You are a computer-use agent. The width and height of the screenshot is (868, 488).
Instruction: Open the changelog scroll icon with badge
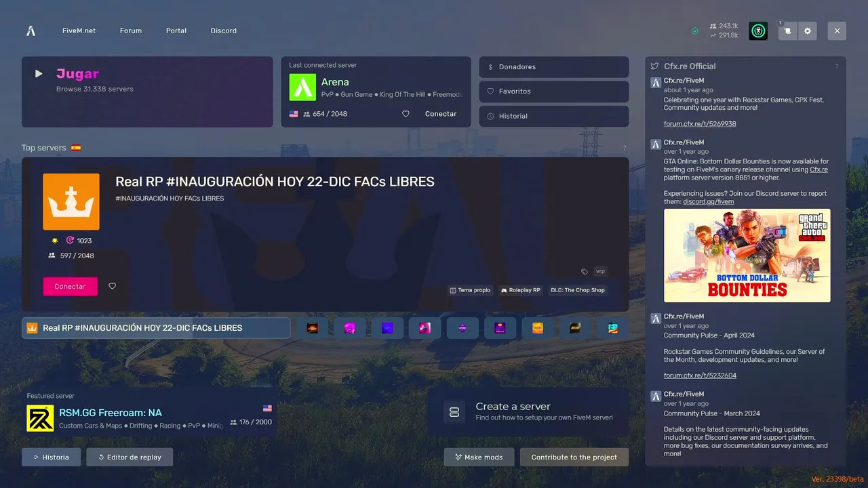point(788,30)
